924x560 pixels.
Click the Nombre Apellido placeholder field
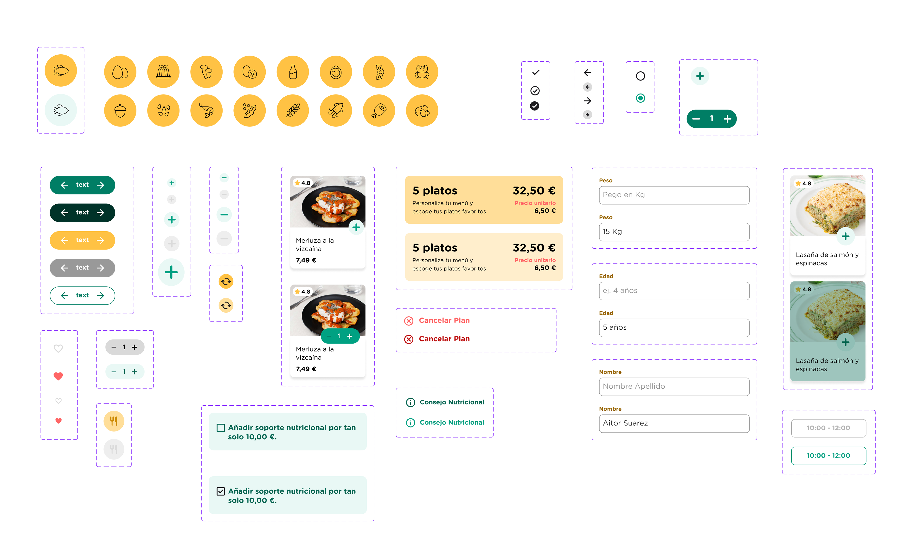pos(674,386)
